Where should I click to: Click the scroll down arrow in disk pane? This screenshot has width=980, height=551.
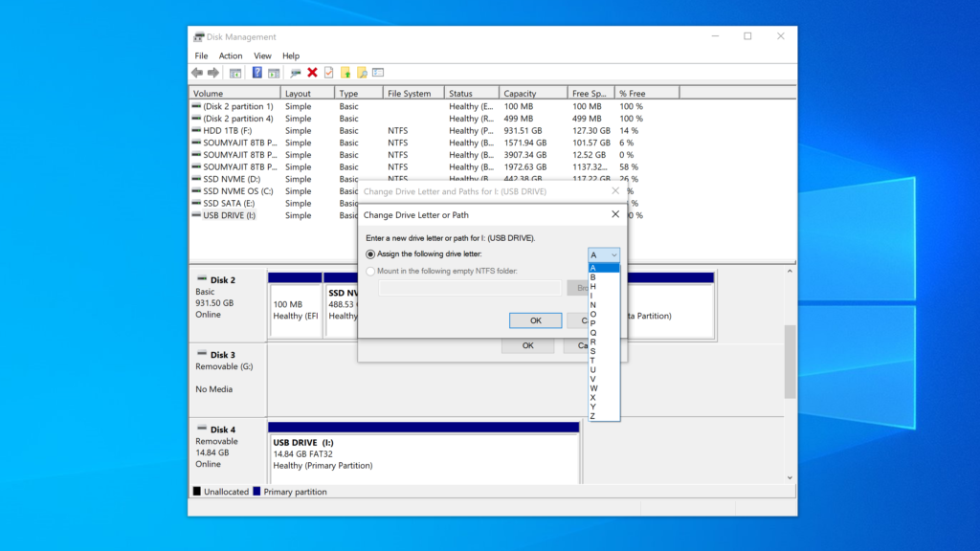(790, 478)
